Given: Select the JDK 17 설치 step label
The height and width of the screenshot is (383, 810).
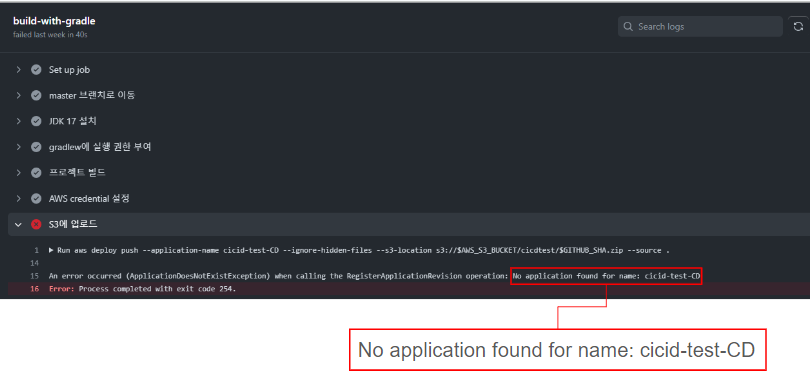Looking at the screenshot, I should coord(73,121).
